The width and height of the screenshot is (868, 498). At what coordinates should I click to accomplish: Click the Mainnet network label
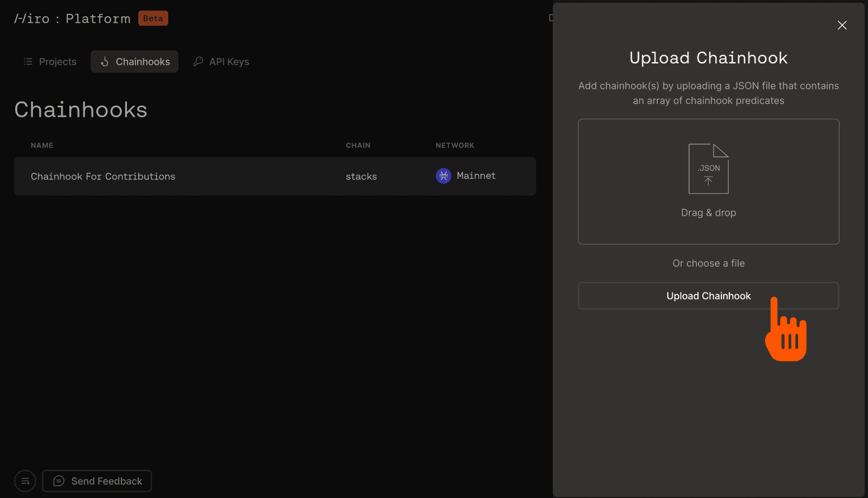pos(476,176)
